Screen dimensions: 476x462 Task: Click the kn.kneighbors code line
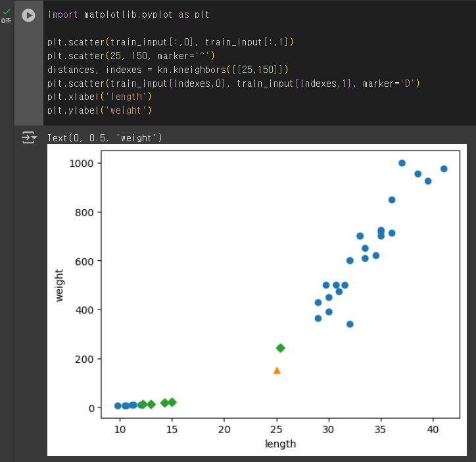click(x=168, y=70)
